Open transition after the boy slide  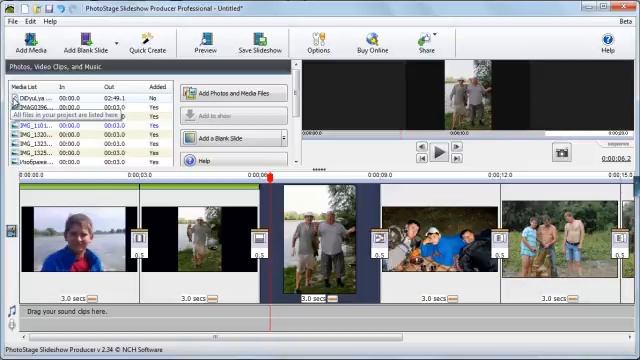[x=139, y=243]
